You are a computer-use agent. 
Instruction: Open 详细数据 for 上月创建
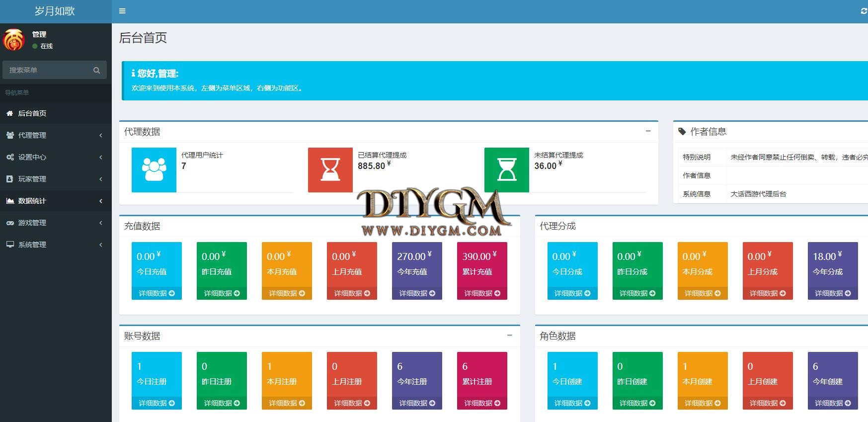click(x=768, y=403)
